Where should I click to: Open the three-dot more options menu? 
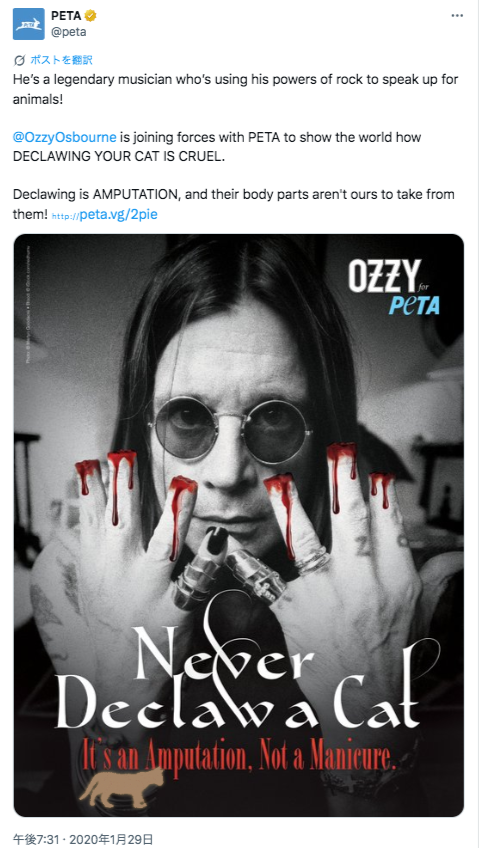coord(457,16)
